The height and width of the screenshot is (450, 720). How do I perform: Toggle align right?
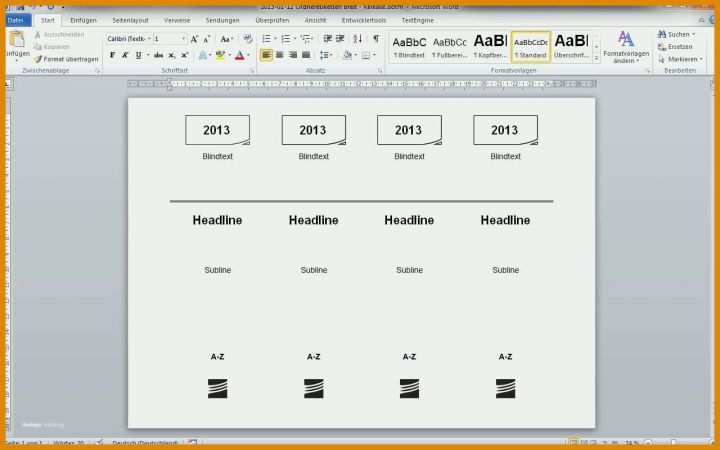click(293, 55)
